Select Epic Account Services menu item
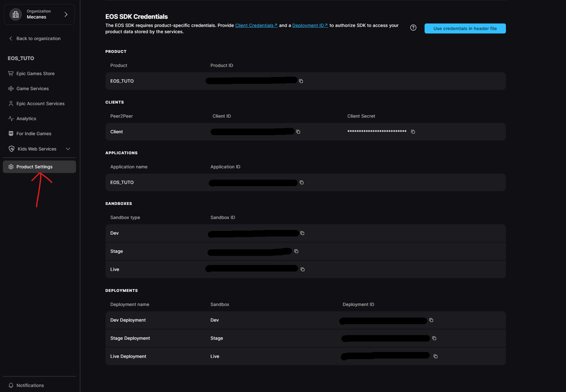The image size is (566, 392). (x=40, y=104)
